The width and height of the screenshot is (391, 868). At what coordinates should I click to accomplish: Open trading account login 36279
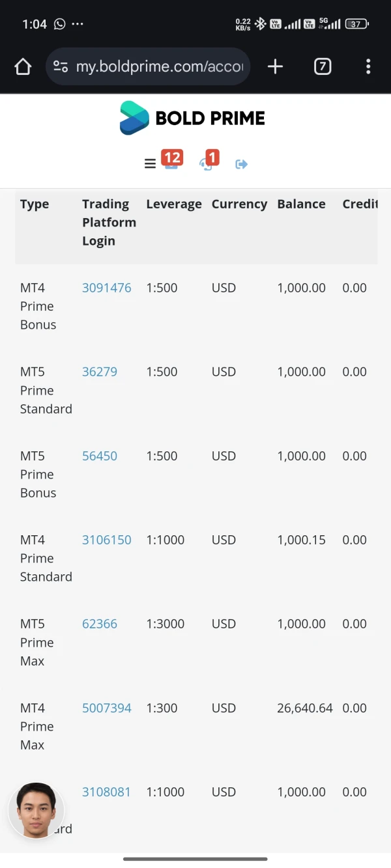[100, 372]
